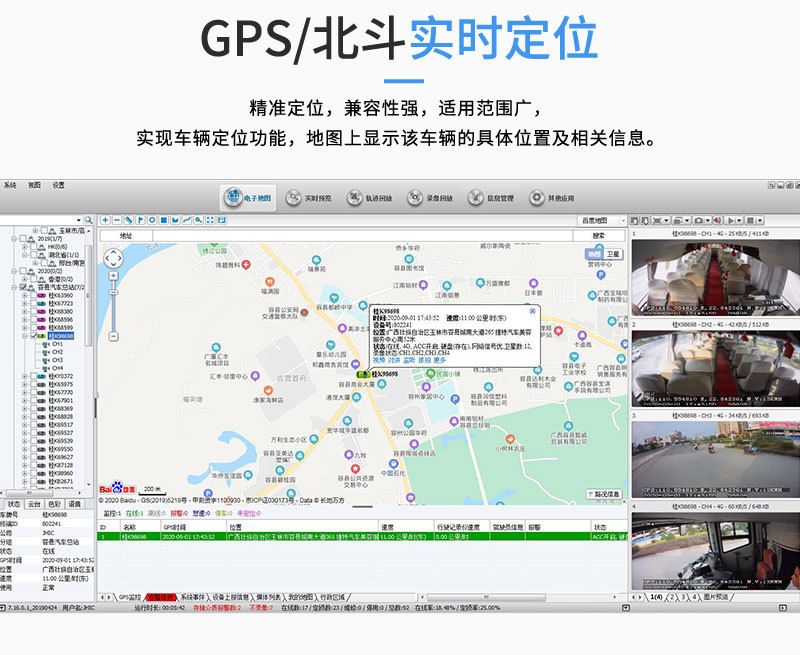Open the 电子地图 electronic map module
The image size is (800, 655).
[248, 198]
